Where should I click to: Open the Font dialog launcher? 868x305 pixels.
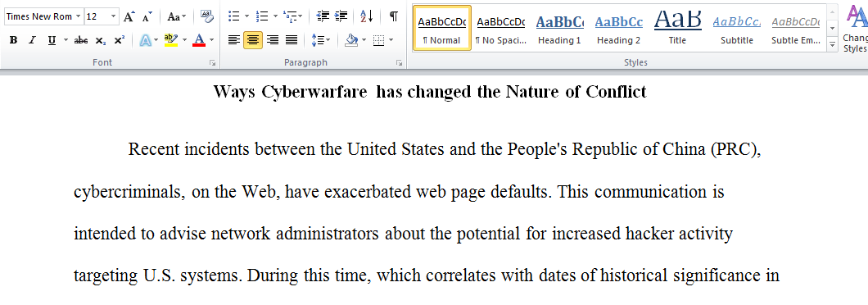tap(213, 63)
